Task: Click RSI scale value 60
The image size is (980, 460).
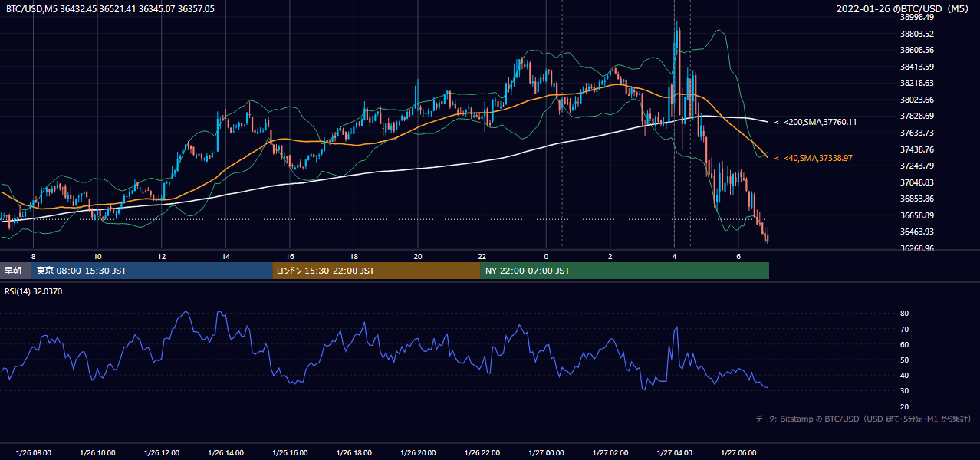Action: tap(905, 344)
